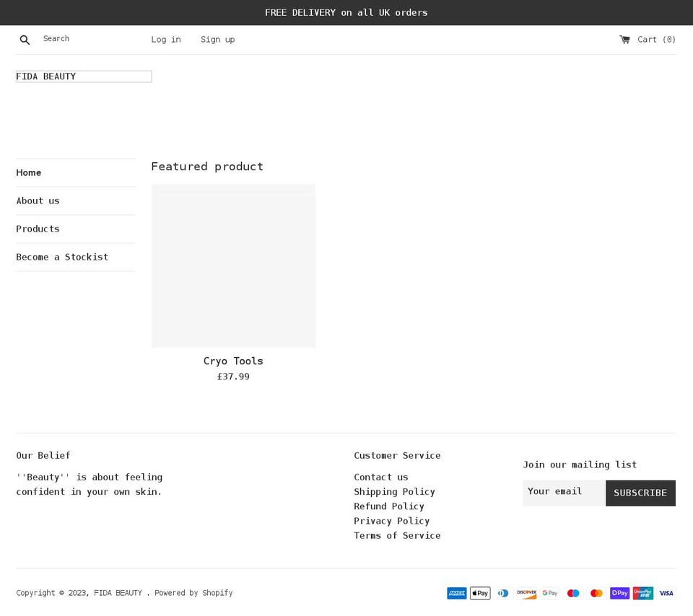This screenshot has height=616, width=693.
Task: Click the Google Pay payment icon
Action: (x=550, y=593)
